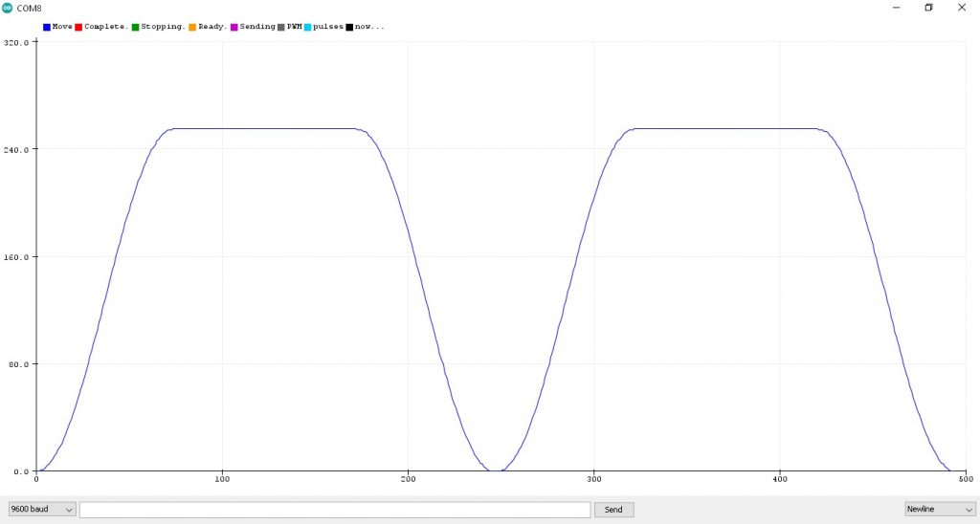Click the cyan pulses legend swatch
Viewport: 980px width, 524px height.
click(307, 27)
